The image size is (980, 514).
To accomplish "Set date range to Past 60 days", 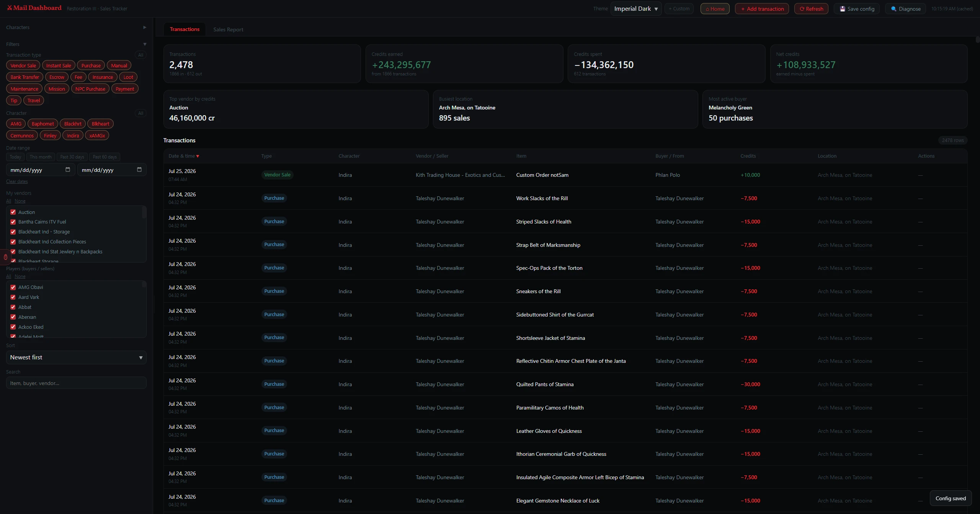I will click(x=105, y=157).
